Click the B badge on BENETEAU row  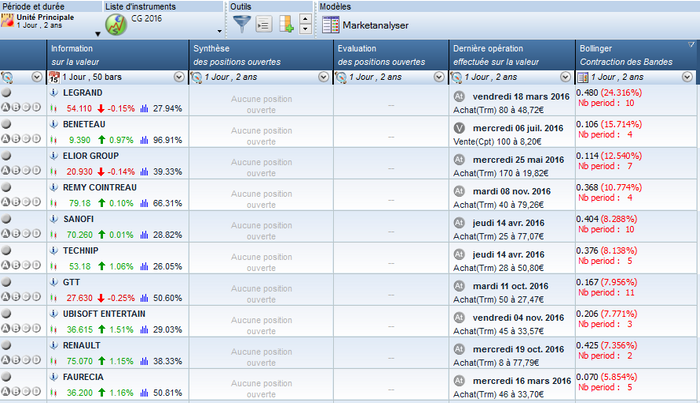pos(16,139)
